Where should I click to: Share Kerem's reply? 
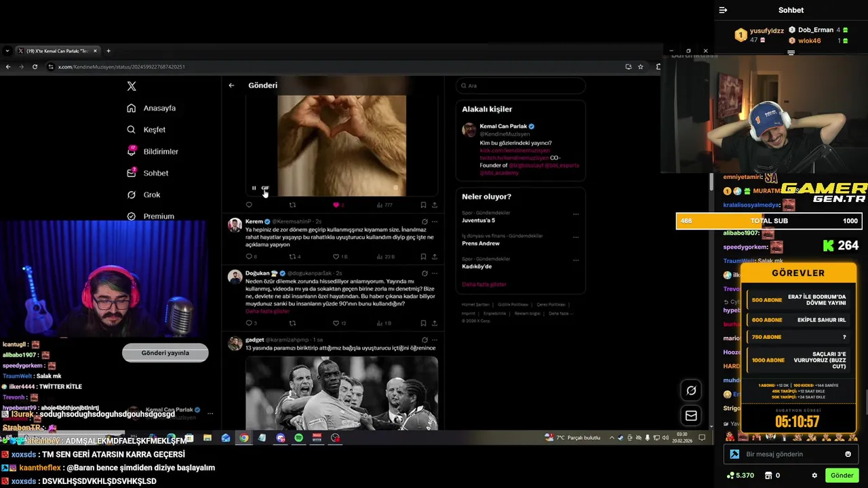click(435, 257)
